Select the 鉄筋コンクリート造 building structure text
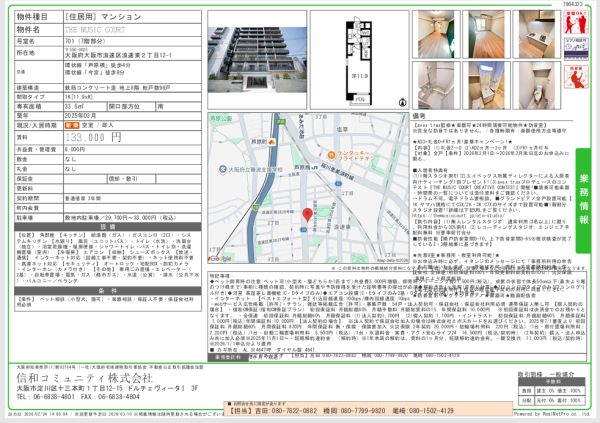Screen dimensions: 600x423 coord(117,88)
